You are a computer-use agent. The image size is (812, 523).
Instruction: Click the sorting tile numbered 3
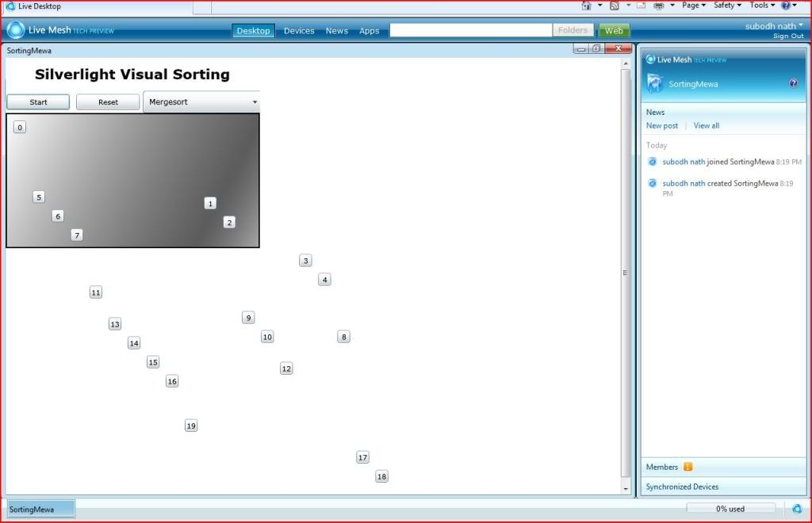(305, 261)
